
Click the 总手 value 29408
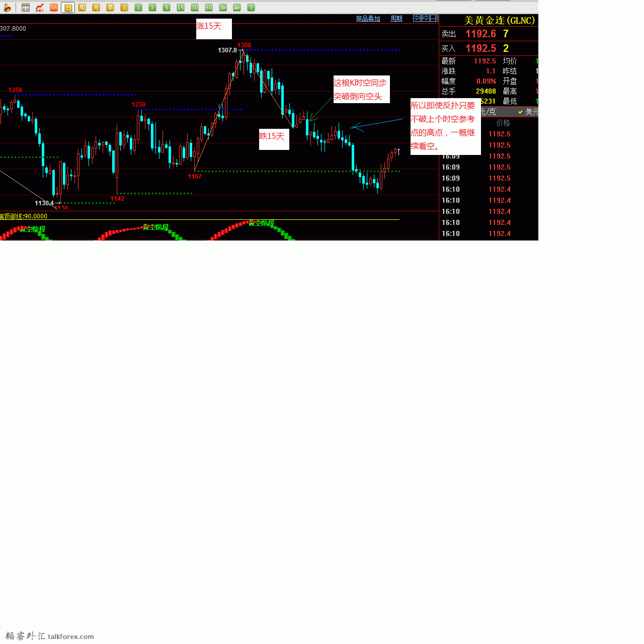[x=486, y=91]
